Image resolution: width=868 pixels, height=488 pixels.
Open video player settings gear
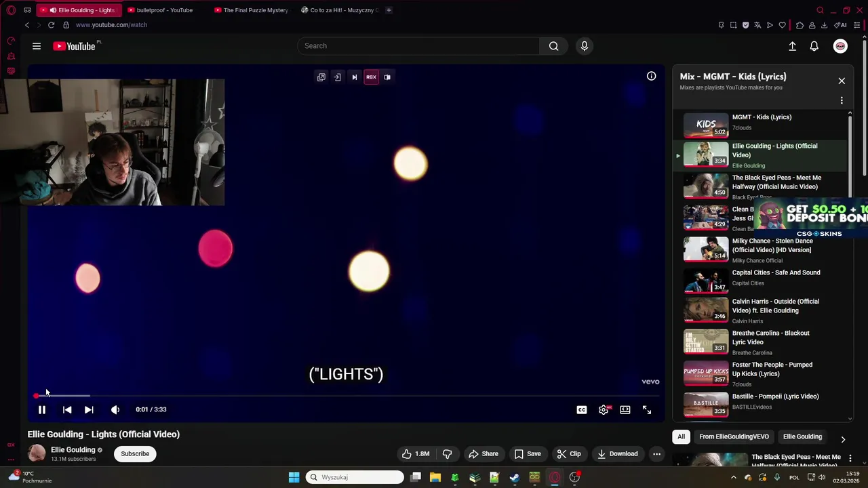pos(604,409)
